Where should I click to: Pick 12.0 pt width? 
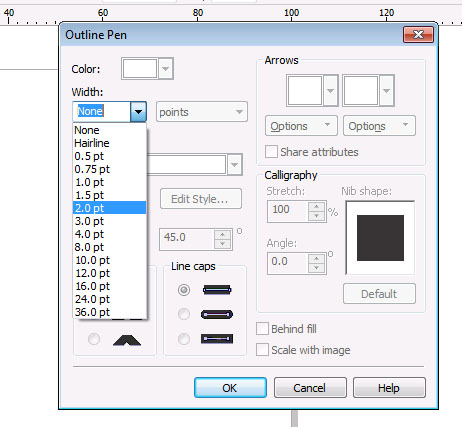pyautogui.click(x=109, y=273)
